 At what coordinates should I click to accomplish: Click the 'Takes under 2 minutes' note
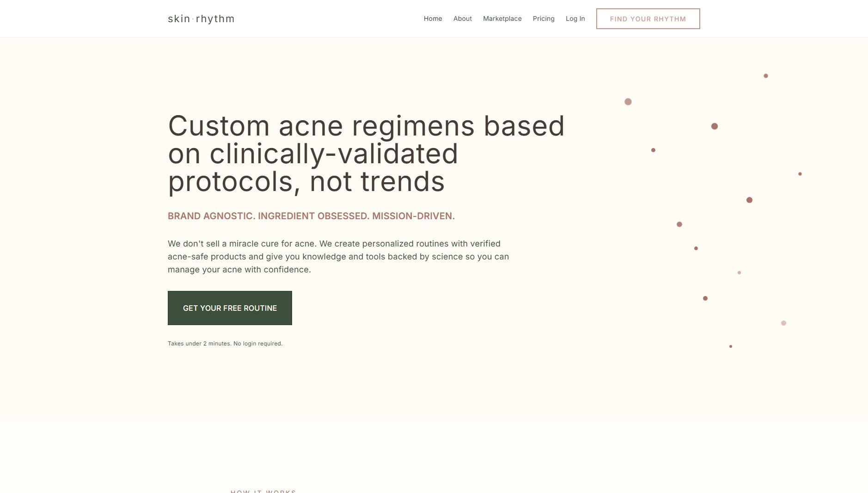pyautogui.click(x=225, y=343)
